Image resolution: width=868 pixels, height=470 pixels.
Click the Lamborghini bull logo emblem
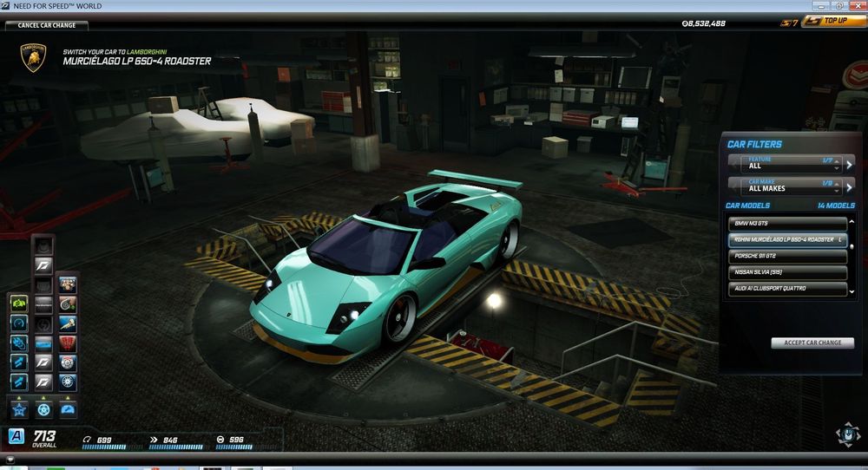point(33,57)
